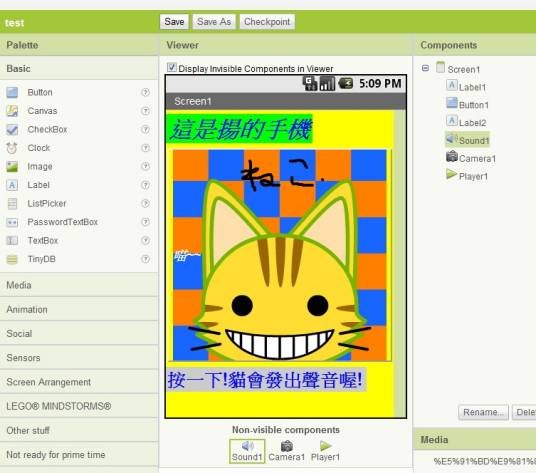536x473 pixels.
Task: Pick the Label palette icon
Action: 12,185
